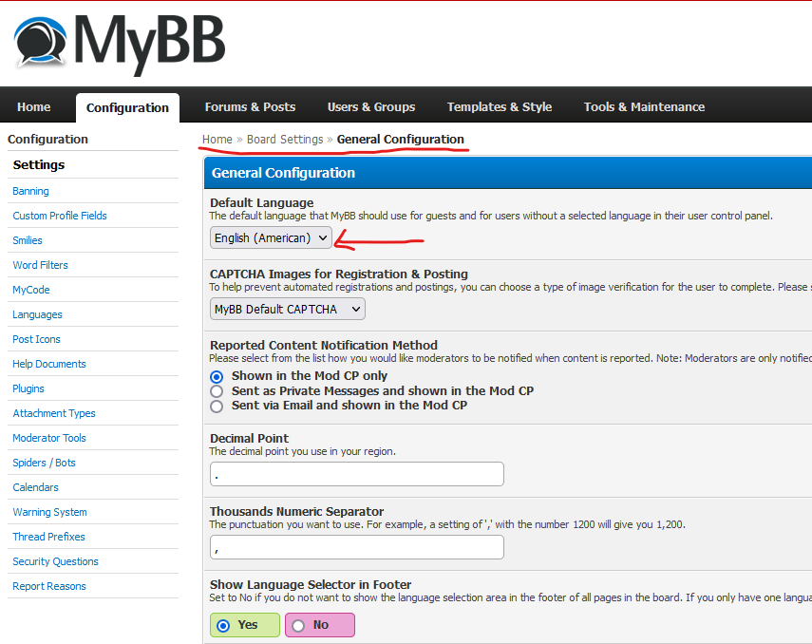Viewport: 812px width, 644px height.
Task: Open Spiders / Bots page
Action: pos(44,463)
